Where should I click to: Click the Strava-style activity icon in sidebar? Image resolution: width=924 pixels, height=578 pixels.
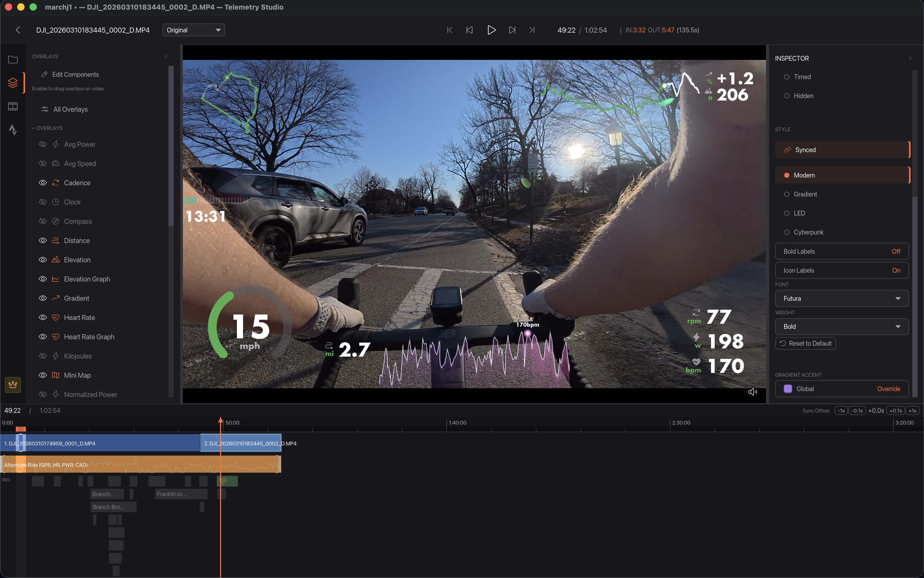click(13, 130)
